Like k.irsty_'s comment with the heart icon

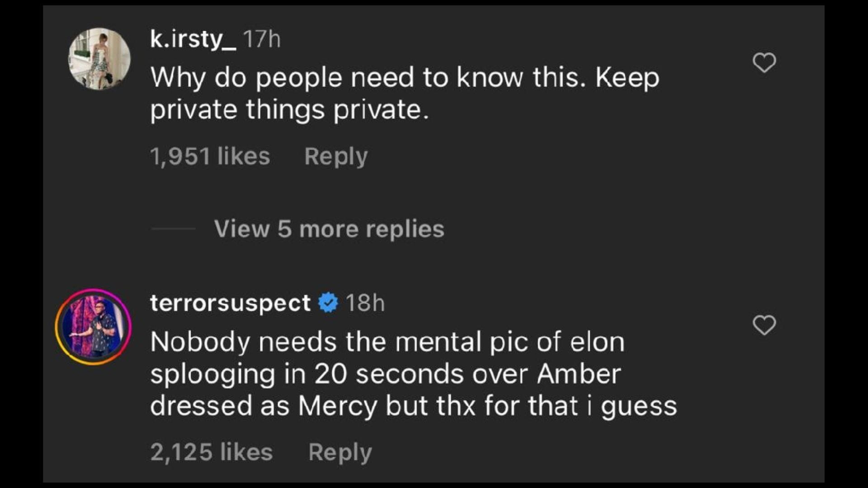765,63
